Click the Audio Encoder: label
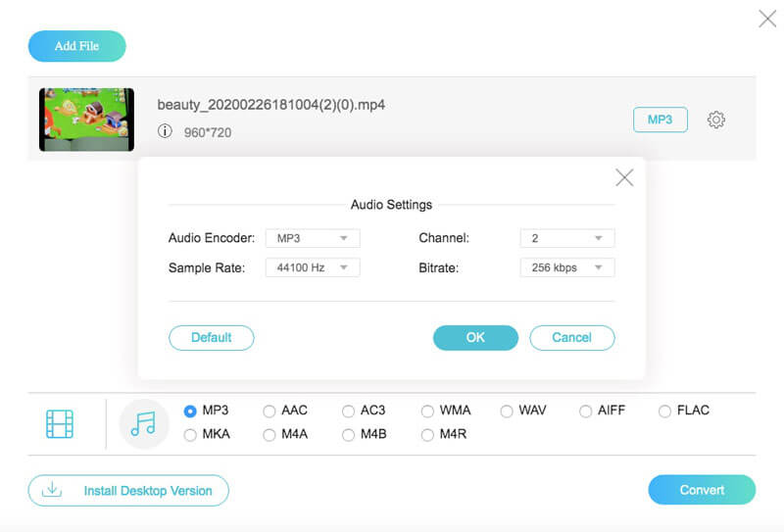Image resolution: width=784 pixels, height=532 pixels. 212,238
